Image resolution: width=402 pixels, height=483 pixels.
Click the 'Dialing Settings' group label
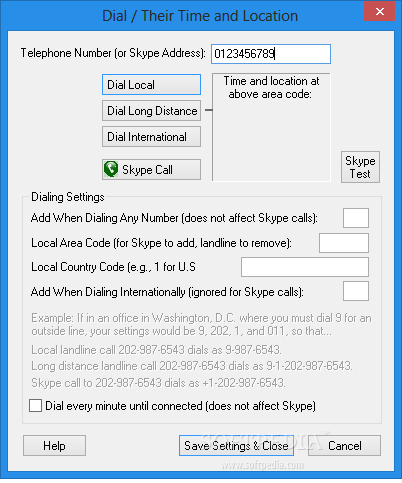click(68, 197)
